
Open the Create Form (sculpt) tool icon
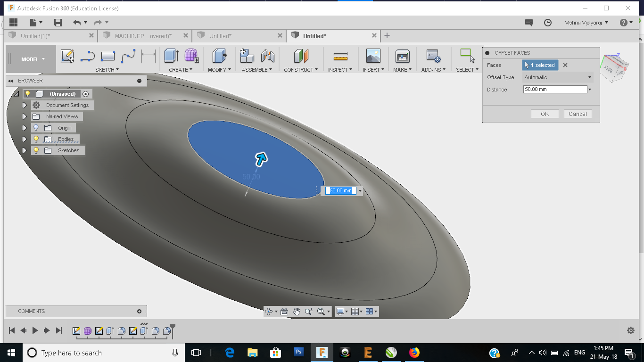(x=191, y=56)
